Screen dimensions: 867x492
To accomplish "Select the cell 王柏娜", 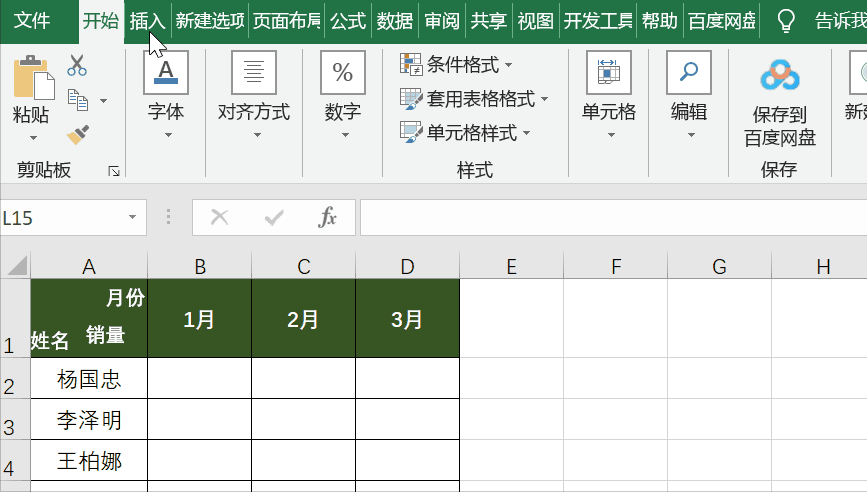I will [89, 460].
